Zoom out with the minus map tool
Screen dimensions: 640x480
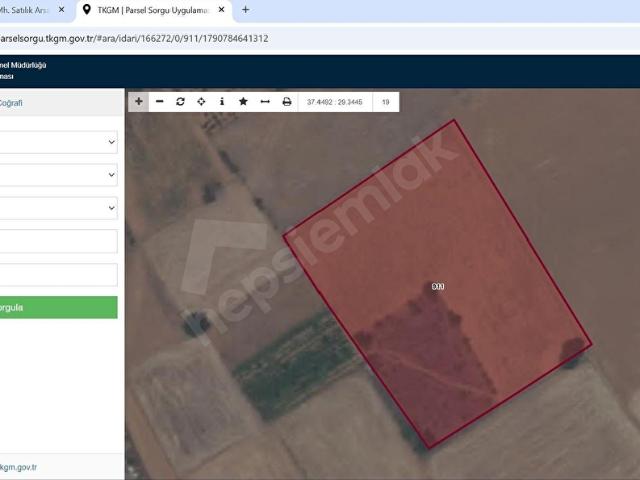(x=160, y=102)
